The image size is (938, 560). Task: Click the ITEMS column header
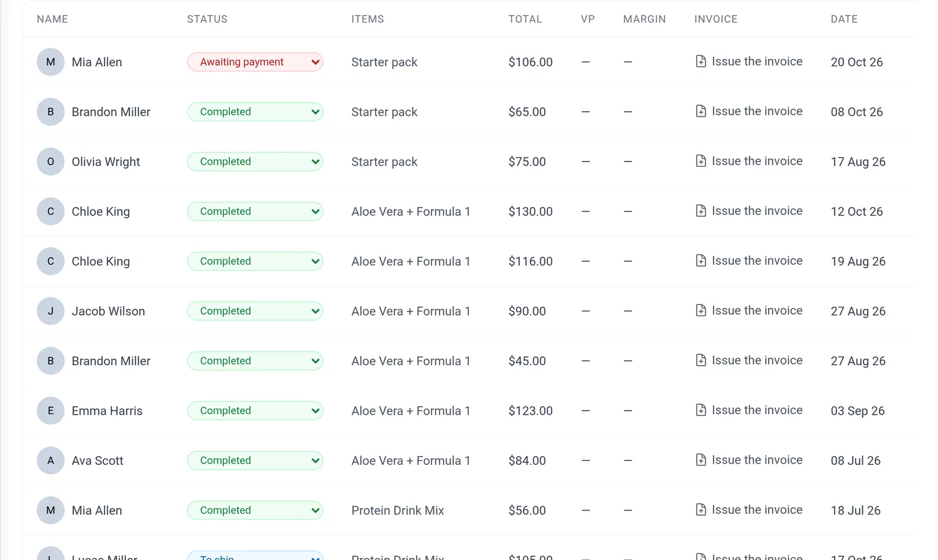[368, 19]
